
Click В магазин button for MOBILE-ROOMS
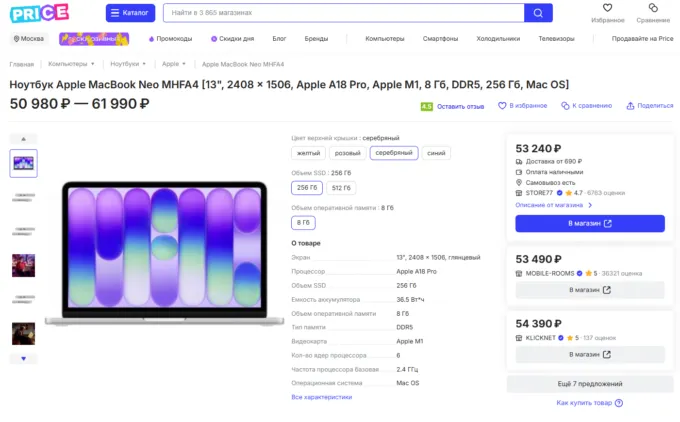[590, 290]
